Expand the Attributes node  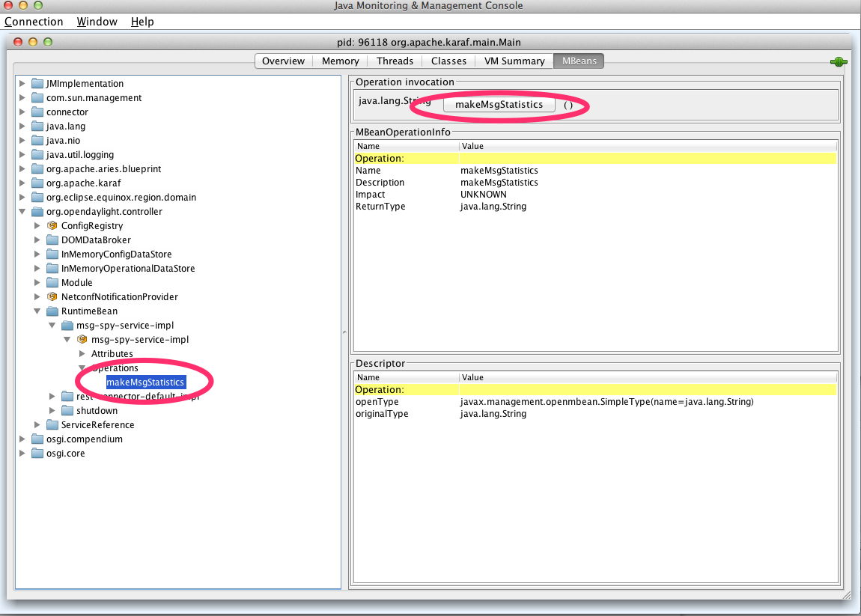(x=82, y=353)
